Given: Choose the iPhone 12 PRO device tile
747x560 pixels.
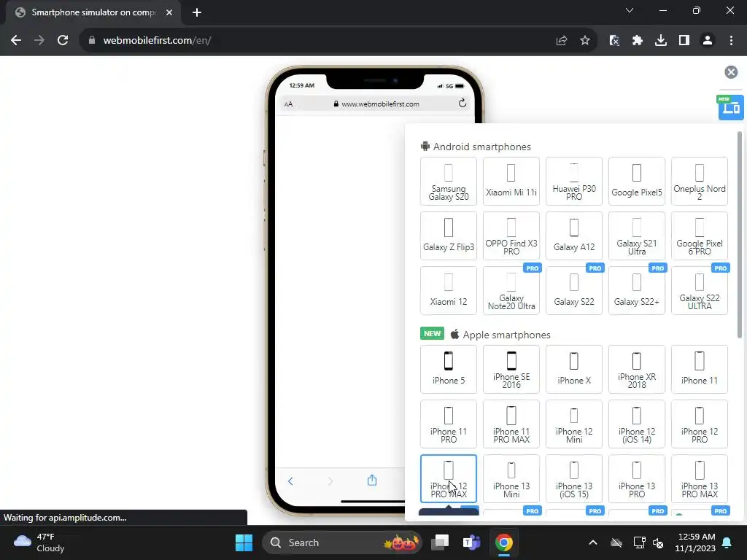Looking at the screenshot, I should point(700,424).
